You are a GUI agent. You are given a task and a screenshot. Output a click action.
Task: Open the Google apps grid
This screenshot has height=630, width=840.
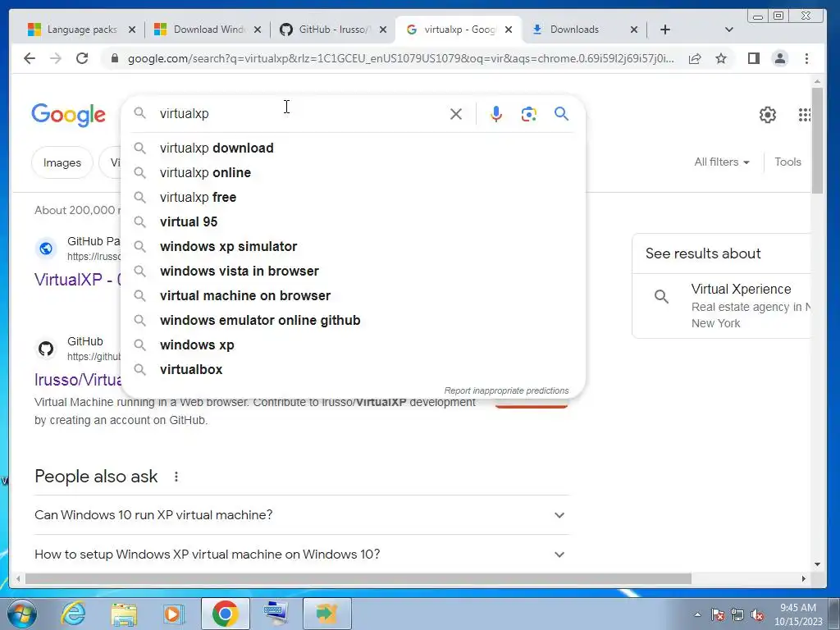tap(804, 115)
